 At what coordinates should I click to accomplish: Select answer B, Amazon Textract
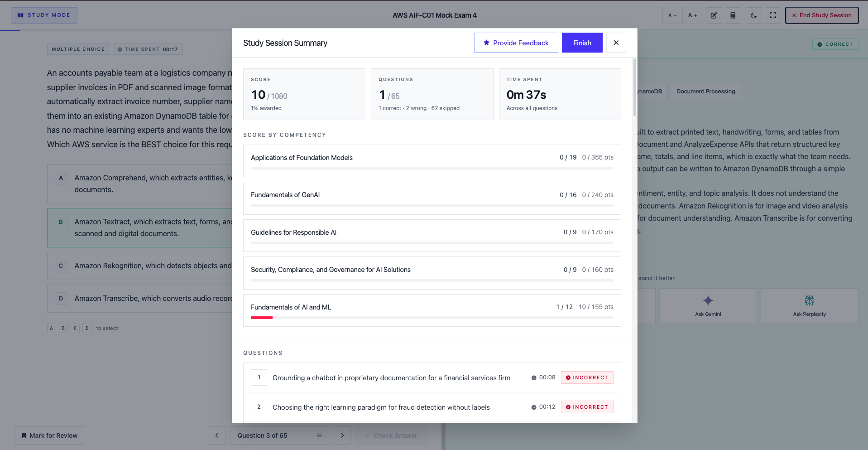click(x=140, y=227)
